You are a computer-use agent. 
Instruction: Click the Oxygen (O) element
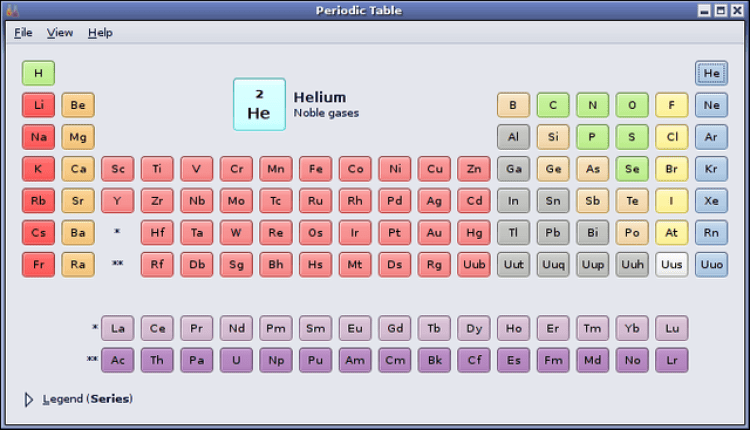coord(632,105)
